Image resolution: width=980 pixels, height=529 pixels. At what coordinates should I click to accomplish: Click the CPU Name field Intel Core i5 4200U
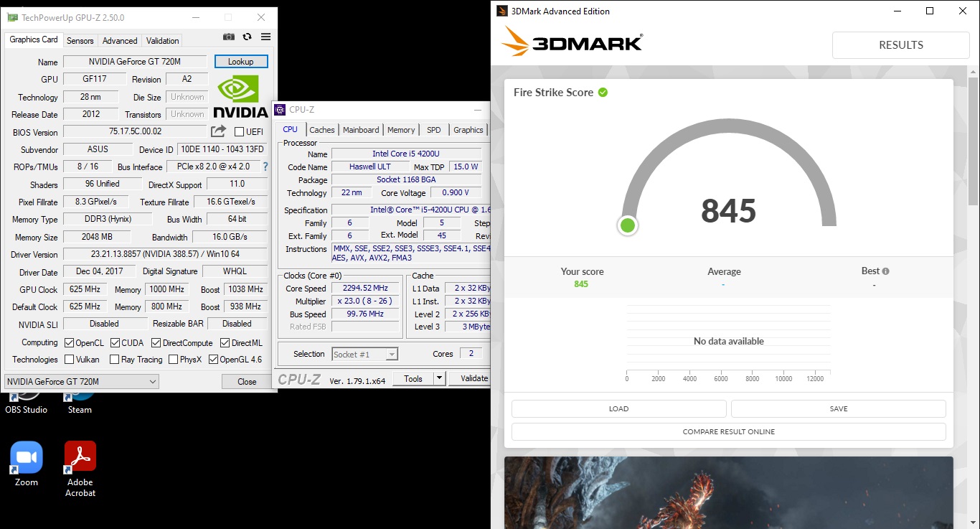click(x=406, y=154)
